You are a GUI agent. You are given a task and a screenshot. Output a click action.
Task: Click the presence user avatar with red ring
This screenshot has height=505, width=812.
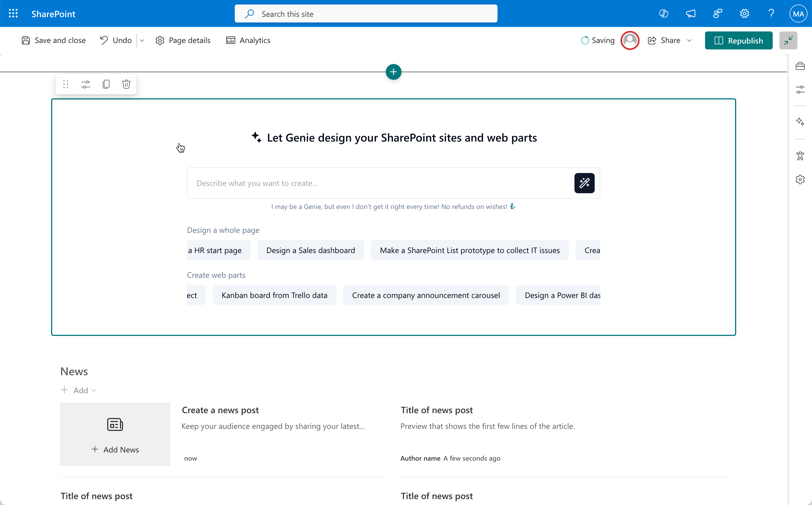(x=630, y=40)
